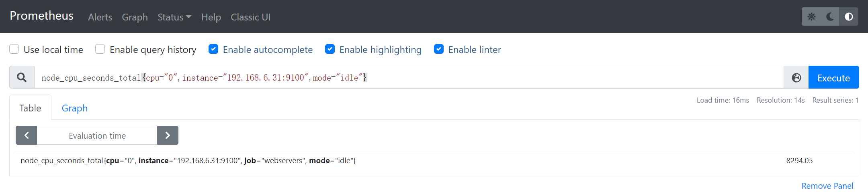Switch to dark theme moon icon
Image resolution: width=868 pixels, height=192 pixels.
(x=830, y=16)
